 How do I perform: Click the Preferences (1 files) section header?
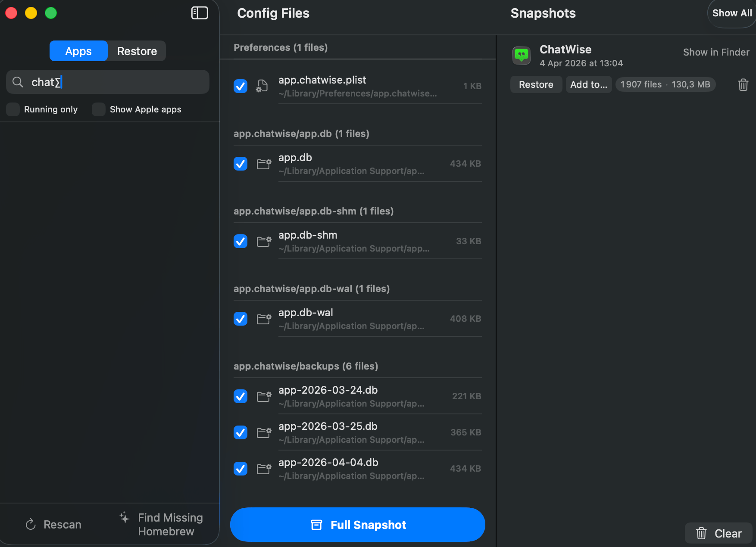(281, 47)
